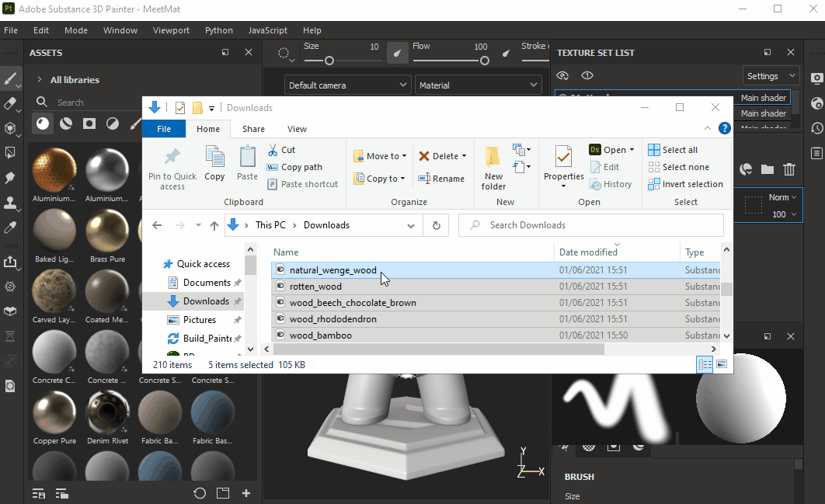The width and height of the screenshot is (825, 504).
Task: Open the Viewport menu
Action: 171,30
